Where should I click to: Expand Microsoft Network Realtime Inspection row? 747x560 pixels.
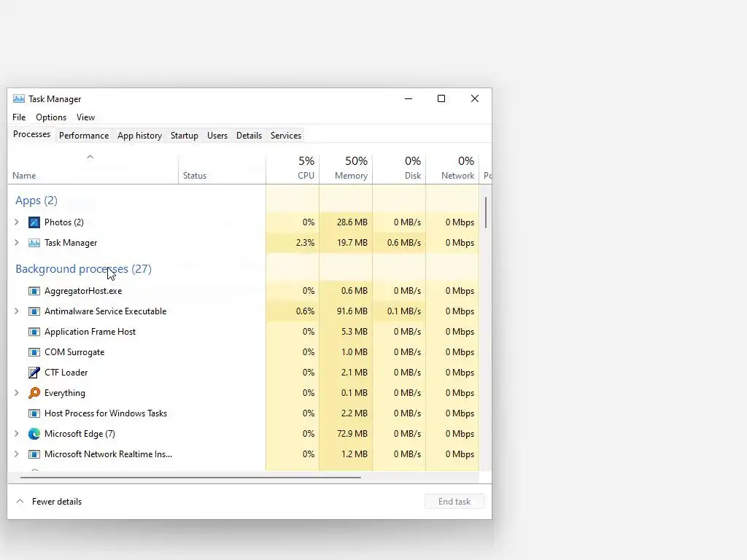pos(17,454)
